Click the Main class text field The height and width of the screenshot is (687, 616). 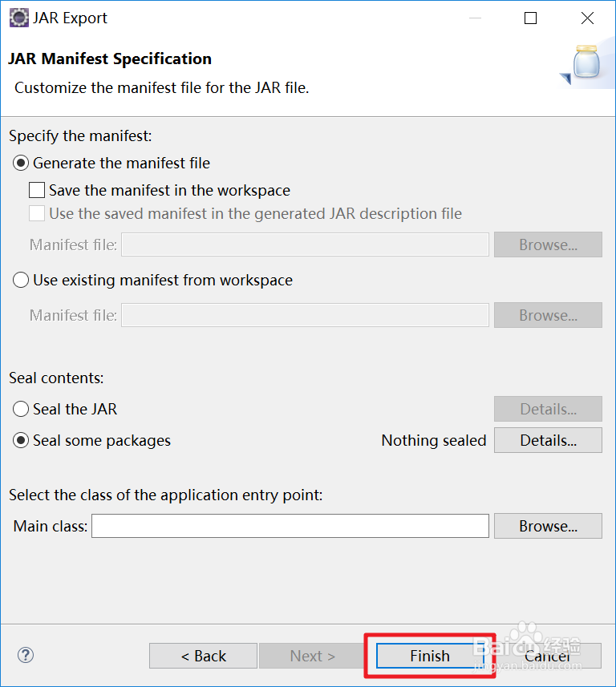pos(290,526)
